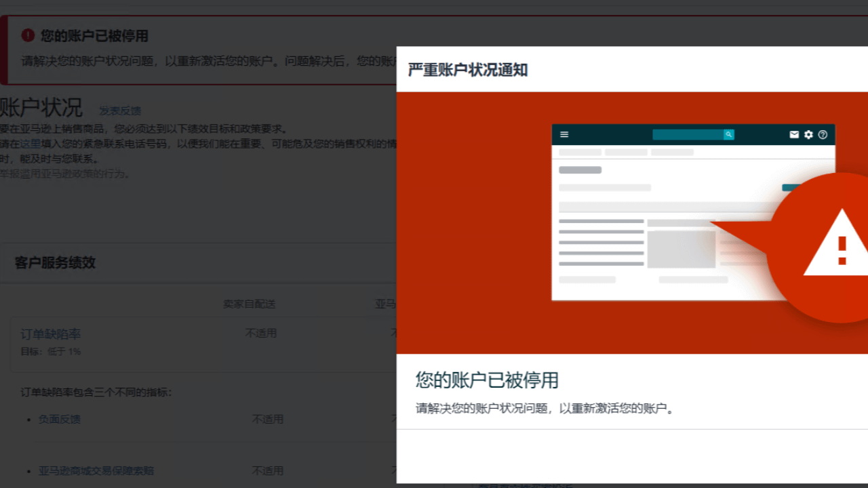This screenshot has height=488, width=868.
Task: Click the dialog title 严重账户状况通知
Action: (x=468, y=70)
